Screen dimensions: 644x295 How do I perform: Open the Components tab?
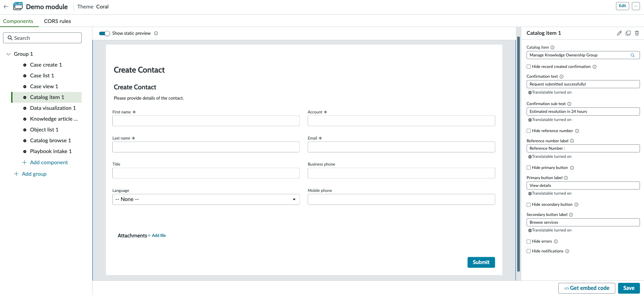(x=18, y=21)
